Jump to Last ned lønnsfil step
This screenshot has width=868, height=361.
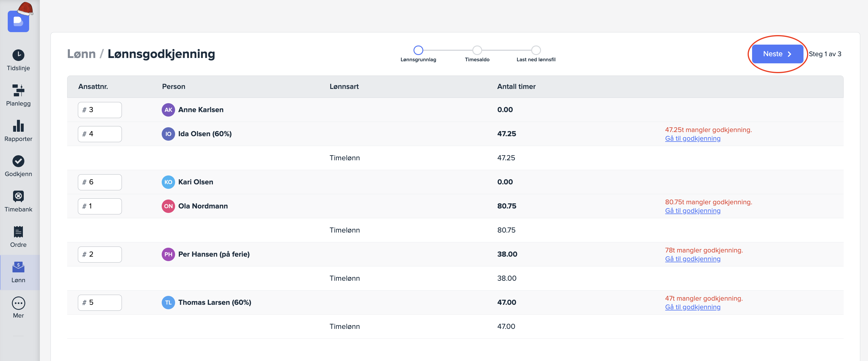pyautogui.click(x=536, y=50)
